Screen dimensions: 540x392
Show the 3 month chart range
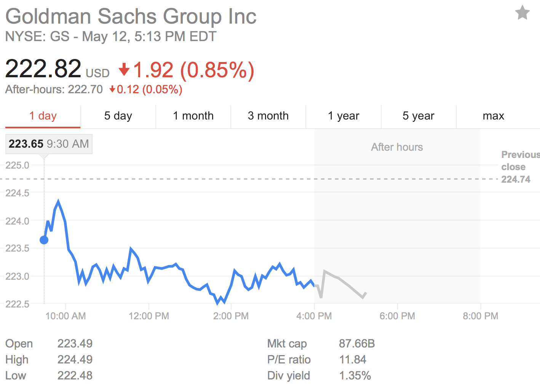(x=268, y=116)
